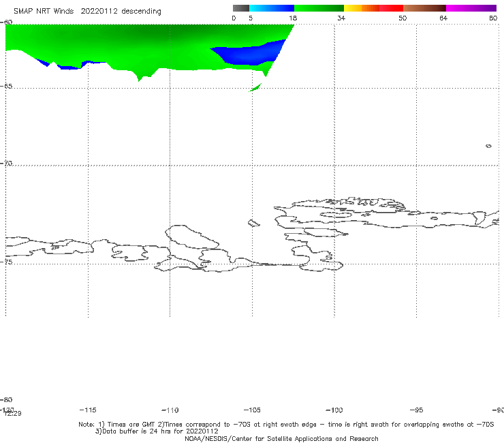Click the color bar label "64"

pyautogui.click(x=443, y=18)
